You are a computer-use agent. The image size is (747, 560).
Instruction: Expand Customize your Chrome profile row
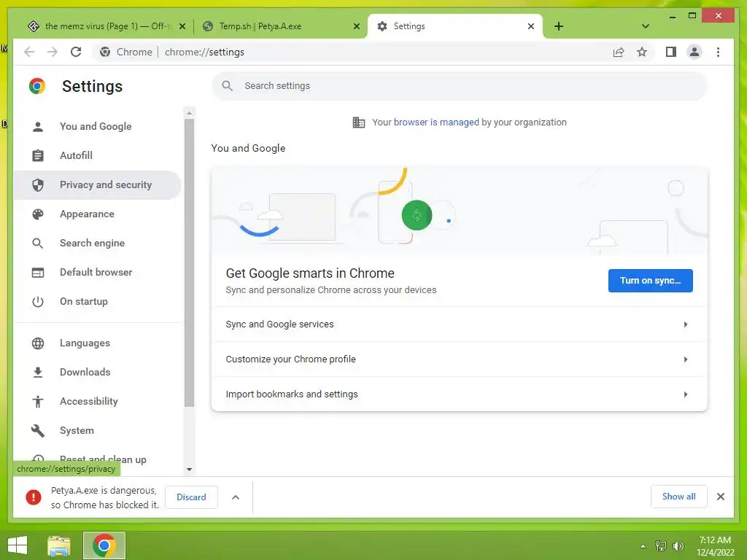[x=460, y=359]
